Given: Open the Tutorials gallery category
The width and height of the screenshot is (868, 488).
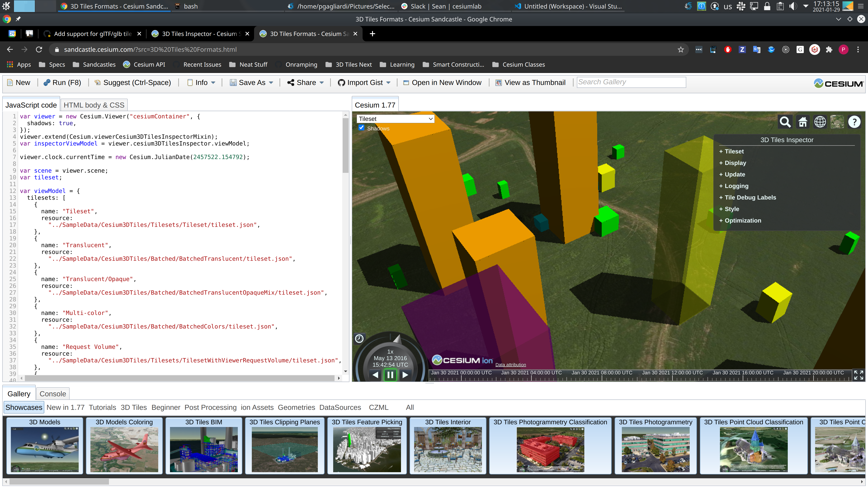Looking at the screenshot, I should click(102, 408).
